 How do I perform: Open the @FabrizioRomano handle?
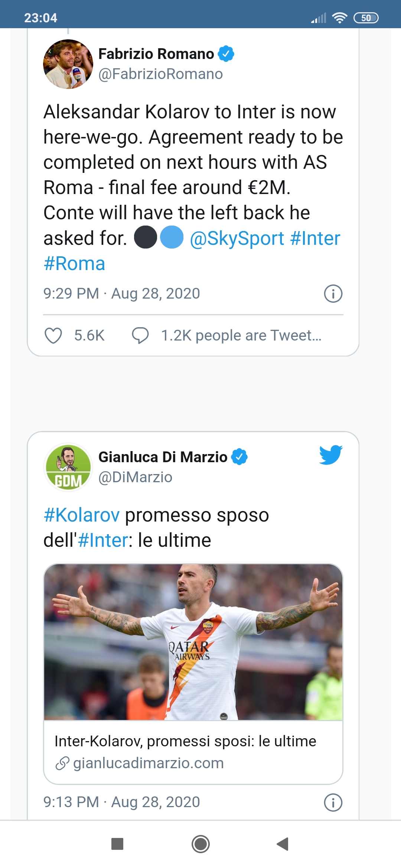160,74
